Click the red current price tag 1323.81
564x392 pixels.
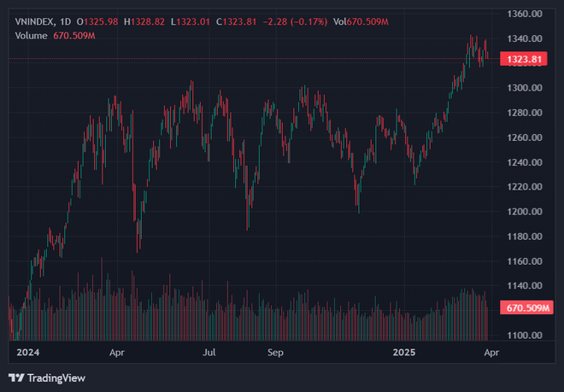click(x=524, y=59)
